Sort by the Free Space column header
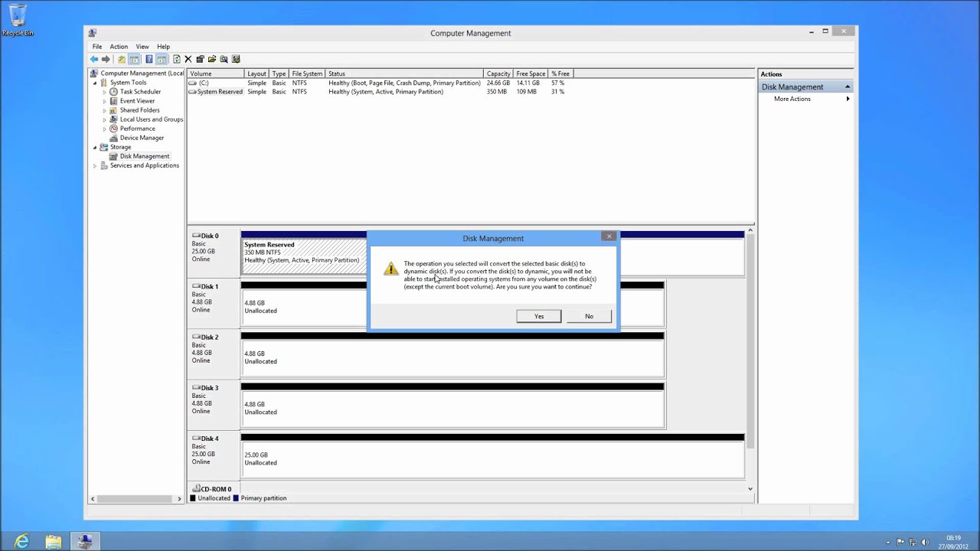The image size is (980, 551). (531, 73)
